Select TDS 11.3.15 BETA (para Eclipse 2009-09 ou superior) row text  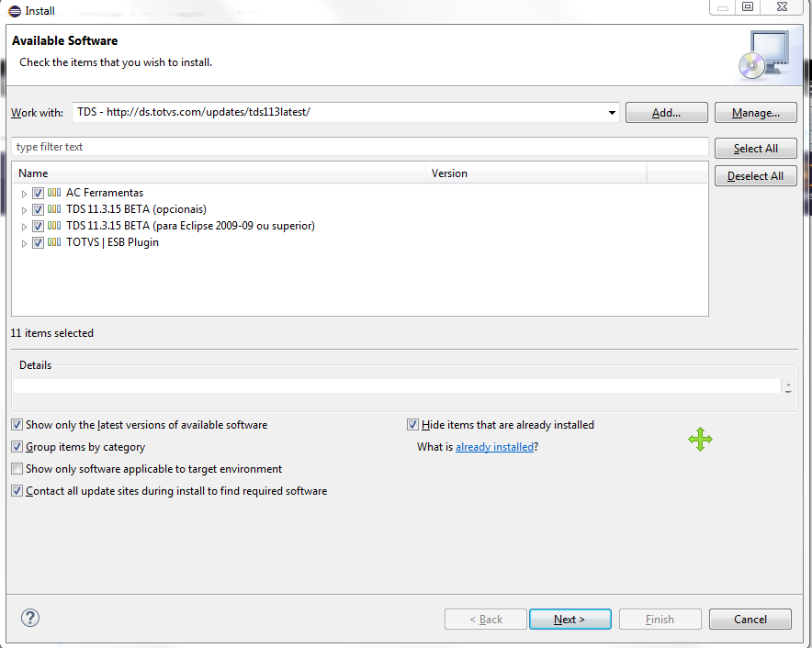click(x=190, y=226)
